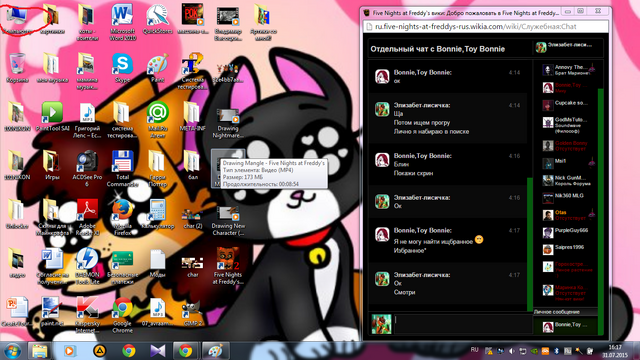Open the Компьютер desktop icon
The height and width of the screenshot is (360, 640).
click(17, 19)
